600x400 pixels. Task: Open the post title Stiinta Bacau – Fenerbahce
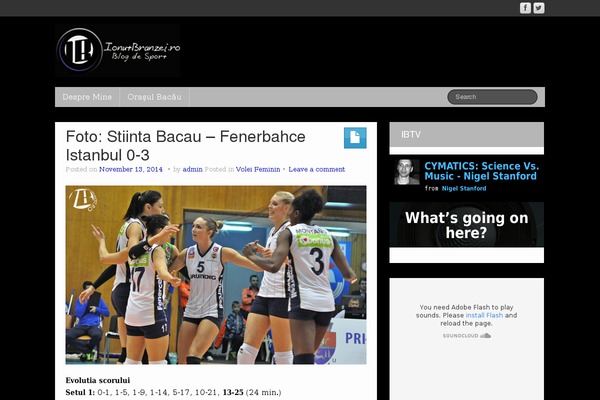[x=185, y=146]
